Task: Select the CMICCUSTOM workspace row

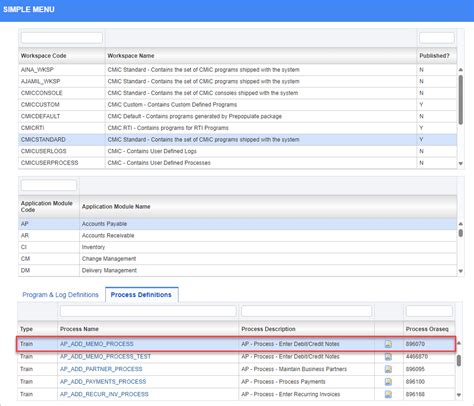Action: 237,105
